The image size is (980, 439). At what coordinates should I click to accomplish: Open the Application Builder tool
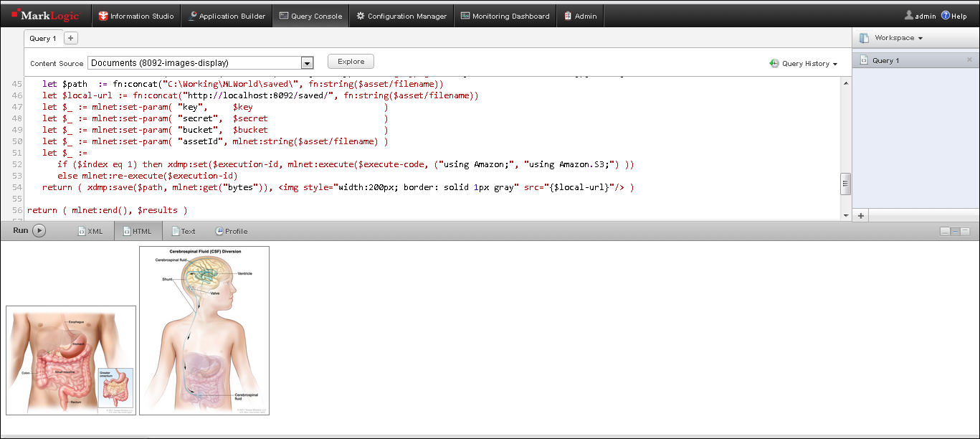click(227, 14)
